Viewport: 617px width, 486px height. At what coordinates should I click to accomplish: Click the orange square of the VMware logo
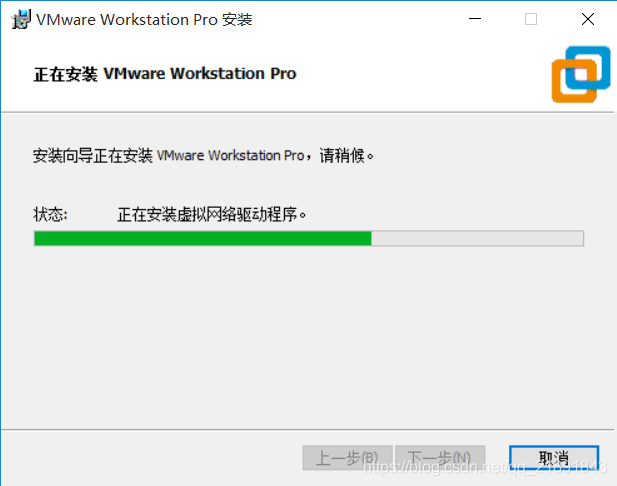click(574, 81)
